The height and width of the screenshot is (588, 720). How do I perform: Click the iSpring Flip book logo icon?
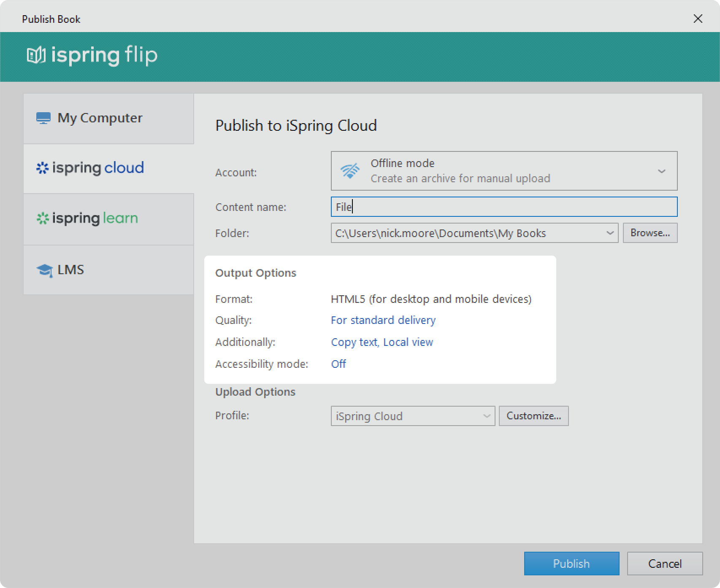point(36,55)
